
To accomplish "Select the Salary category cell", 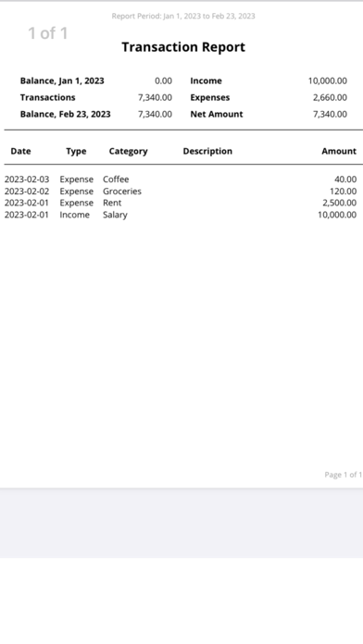I will coord(115,215).
